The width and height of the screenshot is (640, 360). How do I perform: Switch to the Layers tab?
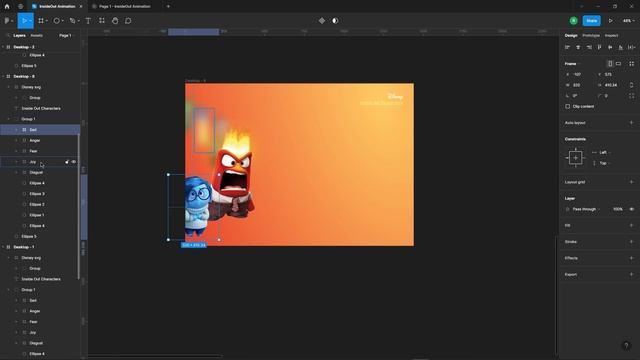click(x=19, y=36)
